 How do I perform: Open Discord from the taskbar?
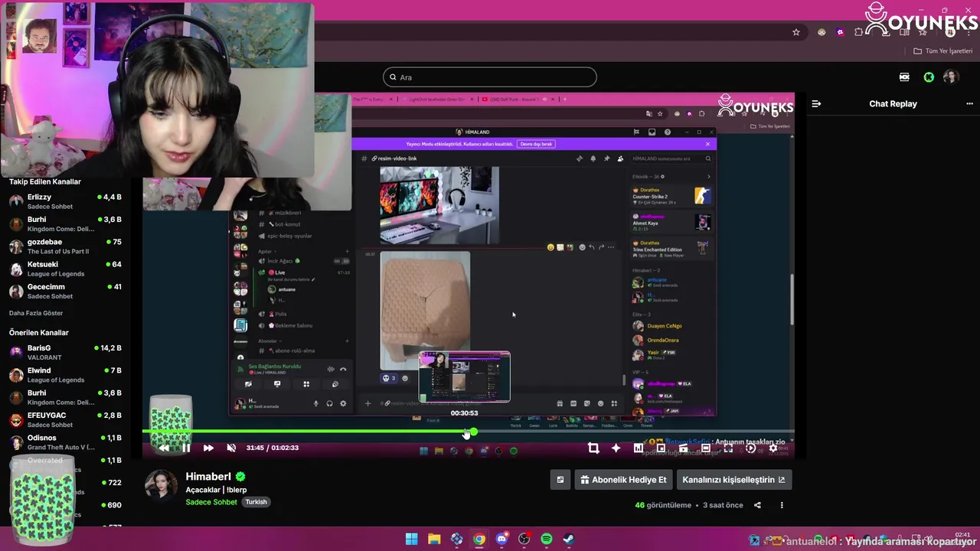click(501, 539)
